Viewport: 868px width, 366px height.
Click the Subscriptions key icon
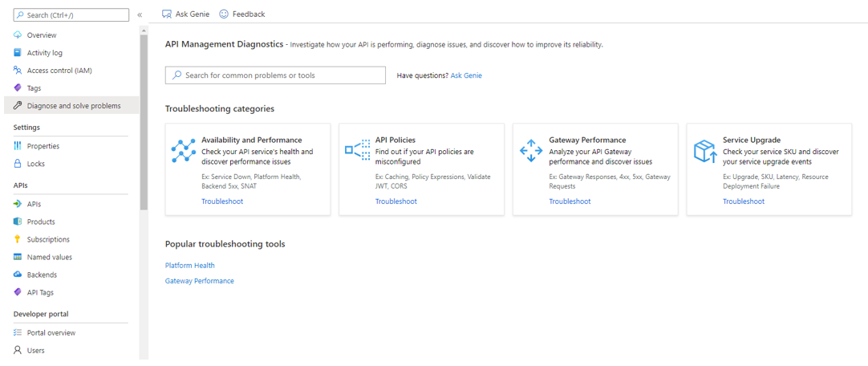point(18,239)
